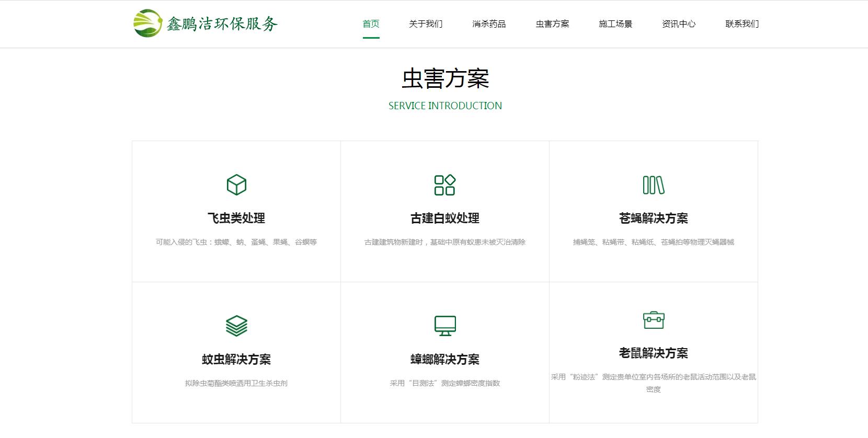Click the green leaf logo icon
The height and width of the screenshot is (438, 868).
[x=148, y=24]
